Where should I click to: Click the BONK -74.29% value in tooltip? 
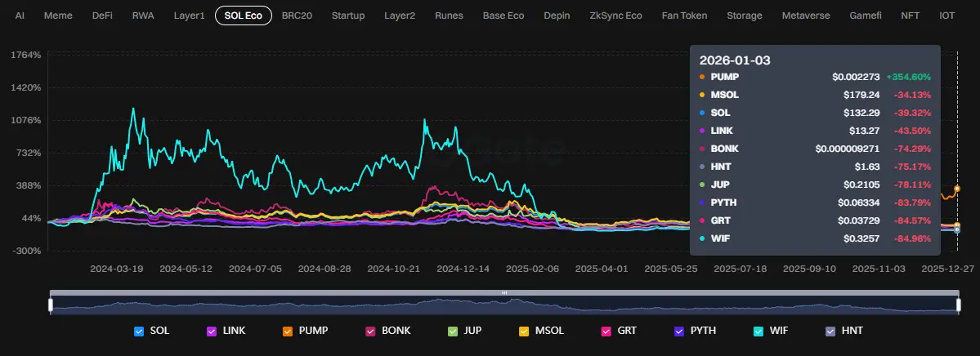[x=912, y=149]
